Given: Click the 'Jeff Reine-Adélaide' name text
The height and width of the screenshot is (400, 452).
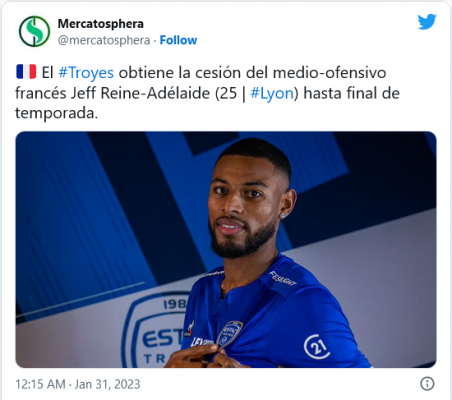Looking at the screenshot, I should [140, 93].
